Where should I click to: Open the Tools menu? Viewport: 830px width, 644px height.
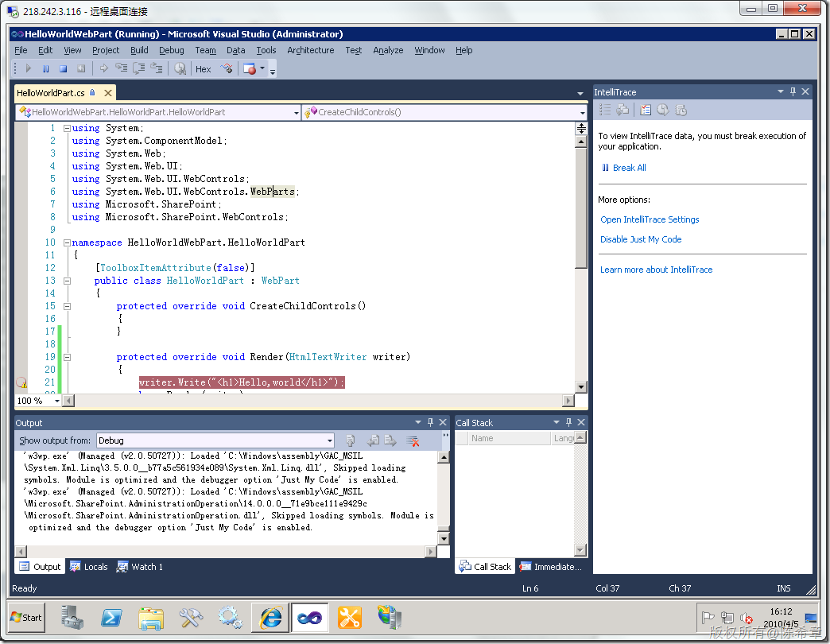[266, 50]
